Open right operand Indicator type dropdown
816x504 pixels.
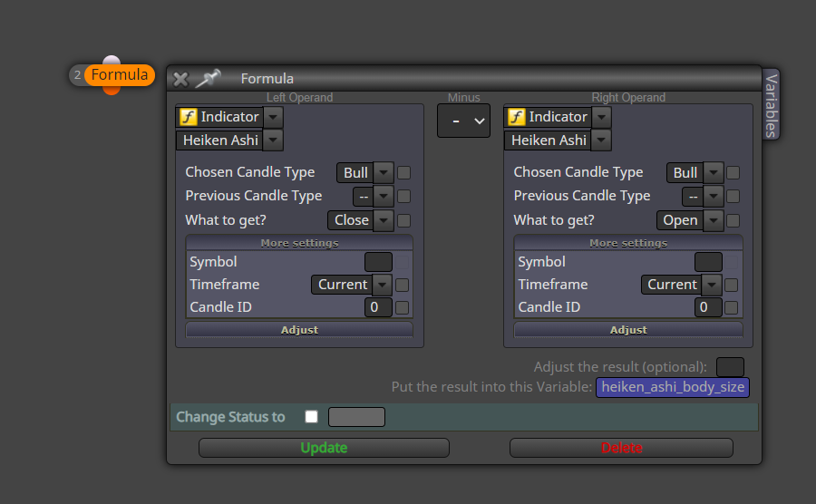pyautogui.click(x=602, y=117)
